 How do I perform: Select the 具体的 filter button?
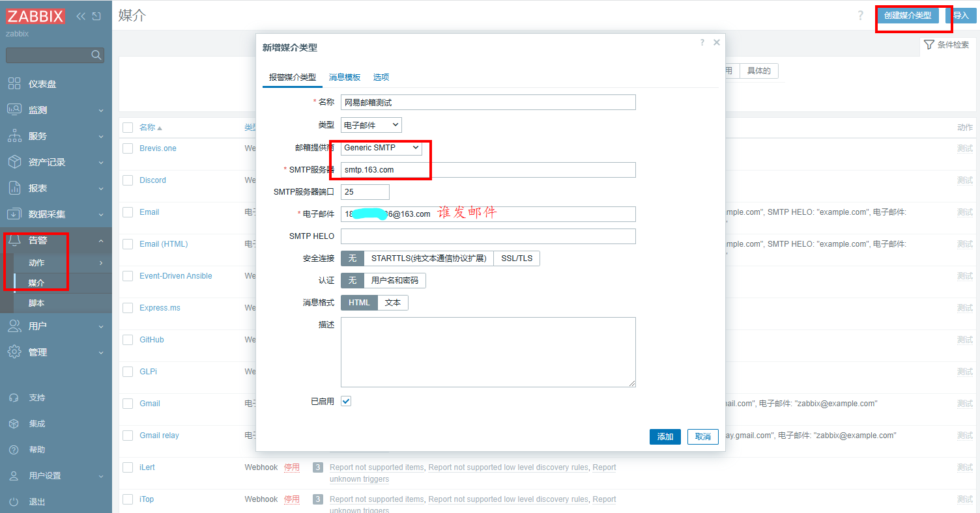tap(759, 71)
